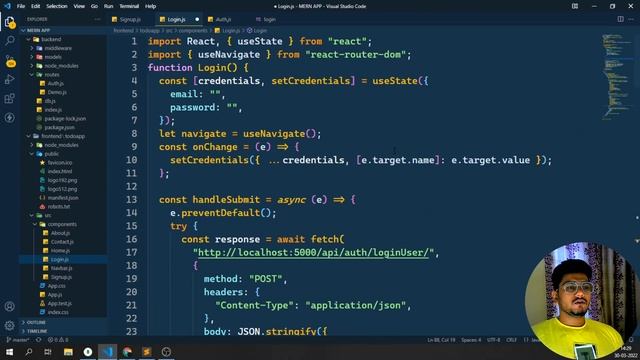
Task: Open the Extensions view
Action: pos(10,98)
